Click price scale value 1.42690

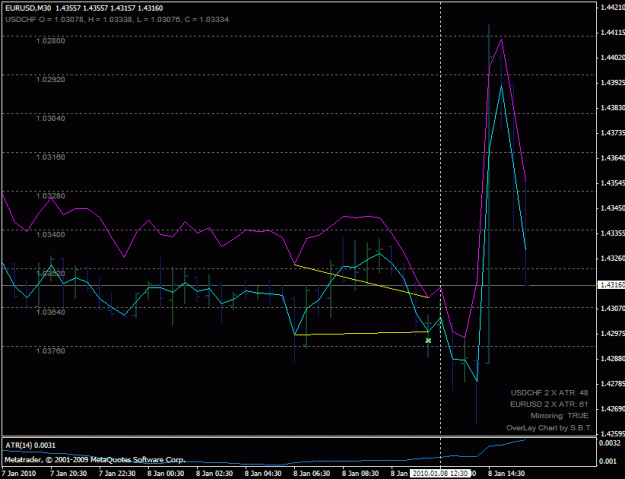click(613, 409)
